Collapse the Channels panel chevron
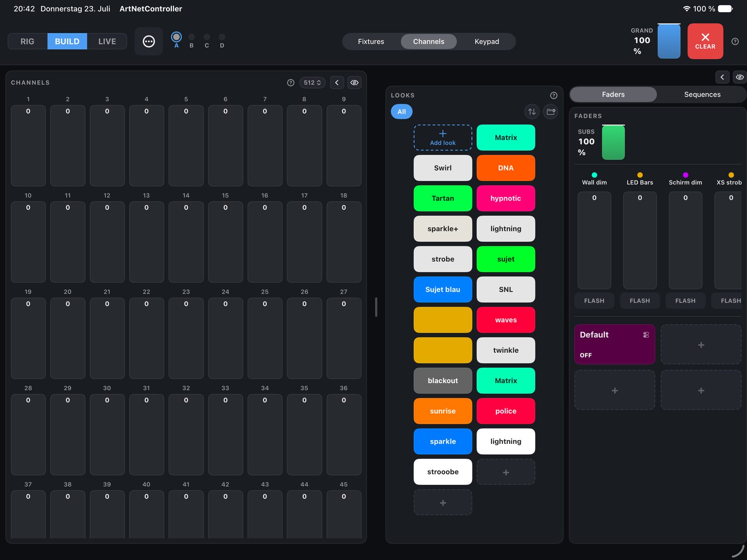 (x=337, y=83)
